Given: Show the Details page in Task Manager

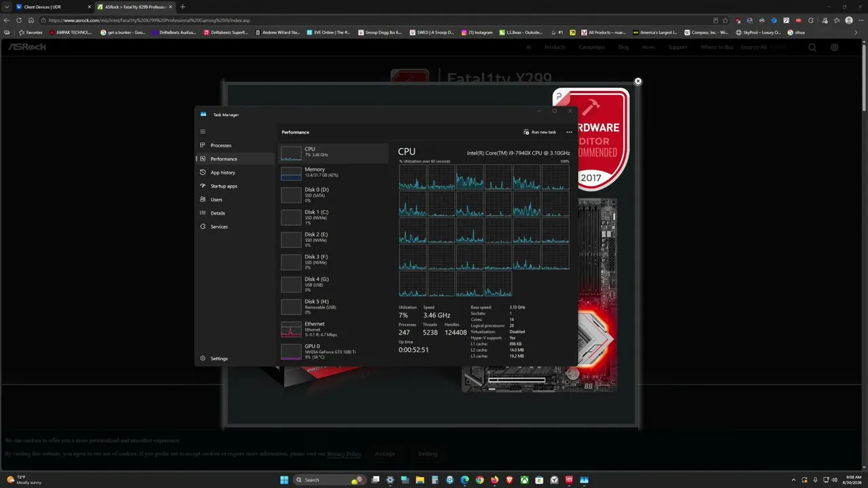Looking at the screenshot, I should coord(235,213).
